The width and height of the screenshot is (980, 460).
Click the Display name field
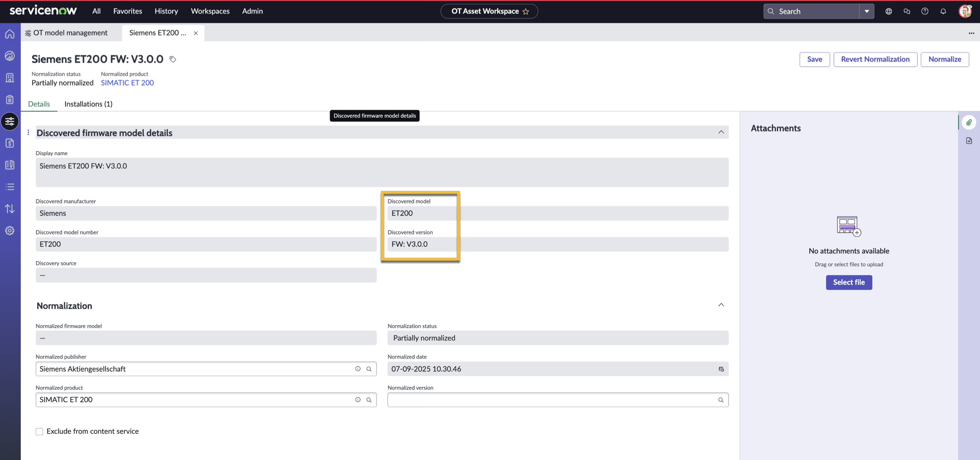(x=382, y=172)
